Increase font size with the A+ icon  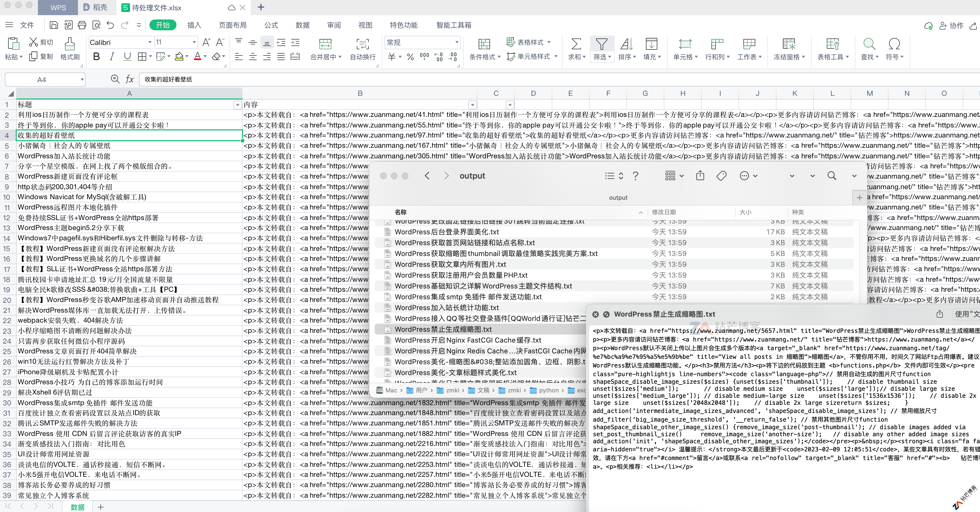(206, 42)
